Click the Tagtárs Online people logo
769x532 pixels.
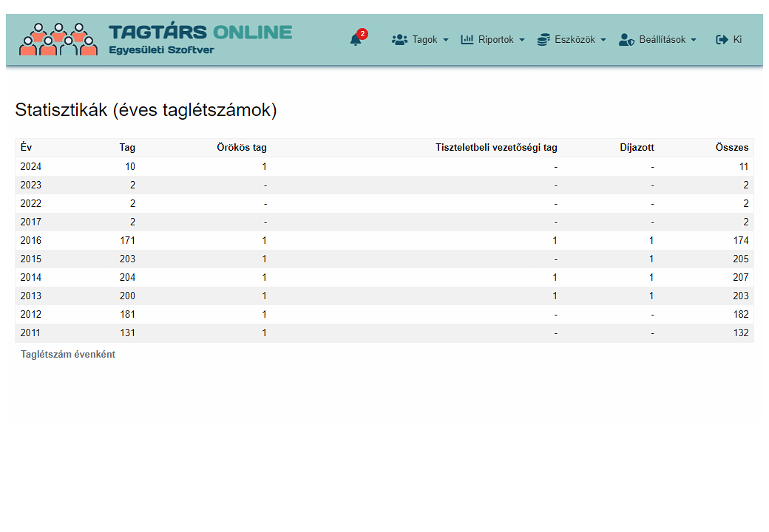[58, 39]
